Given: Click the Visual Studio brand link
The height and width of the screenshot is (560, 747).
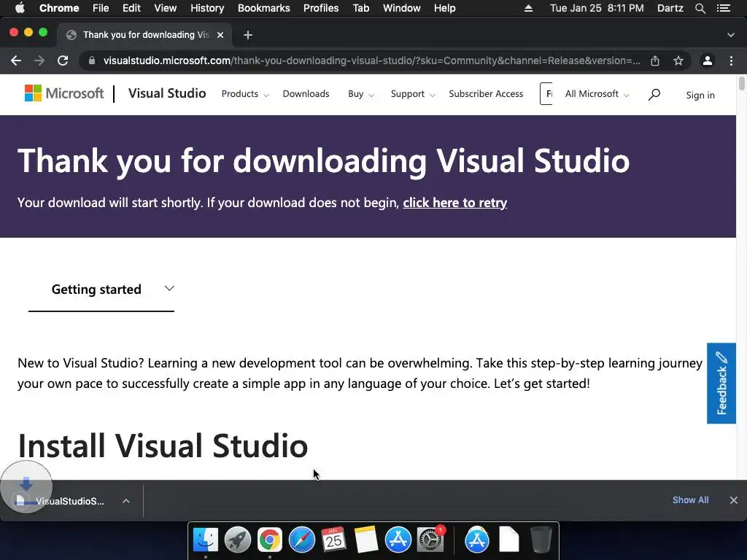Looking at the screenshot, I should point(167,93).
